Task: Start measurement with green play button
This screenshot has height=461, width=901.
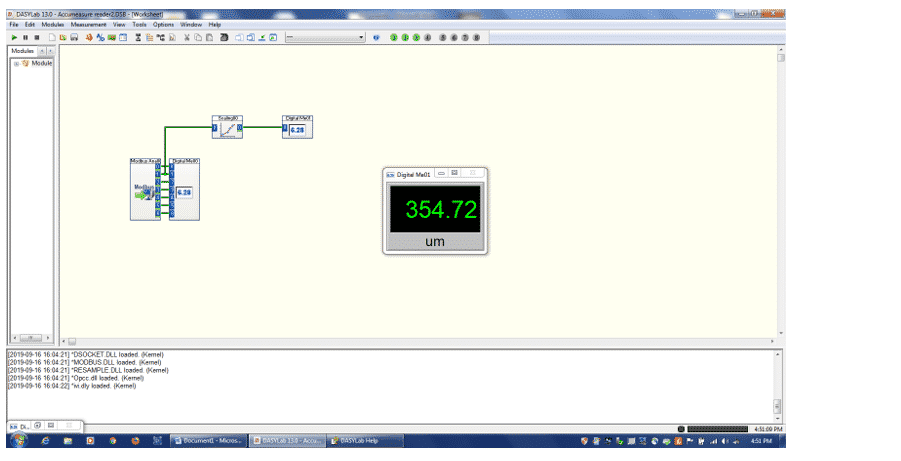Action: tap(14, 37)
